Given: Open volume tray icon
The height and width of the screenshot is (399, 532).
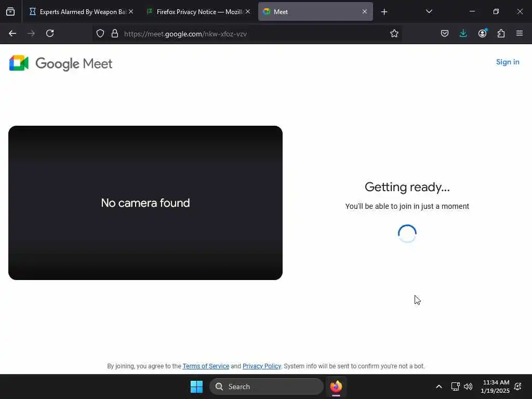Looking at the screenshot, I should [468, 387].
